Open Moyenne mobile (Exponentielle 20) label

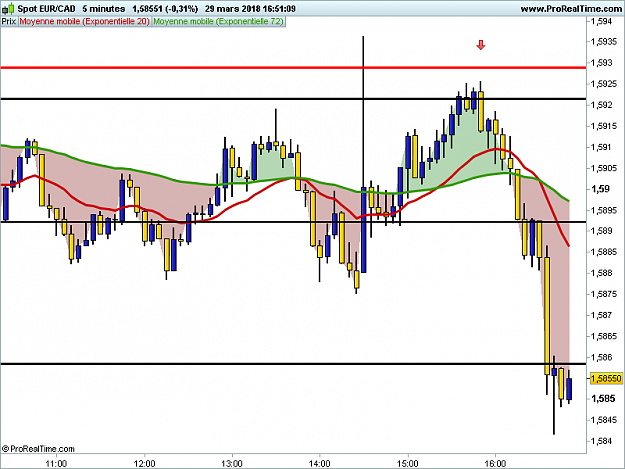point(85,21)
